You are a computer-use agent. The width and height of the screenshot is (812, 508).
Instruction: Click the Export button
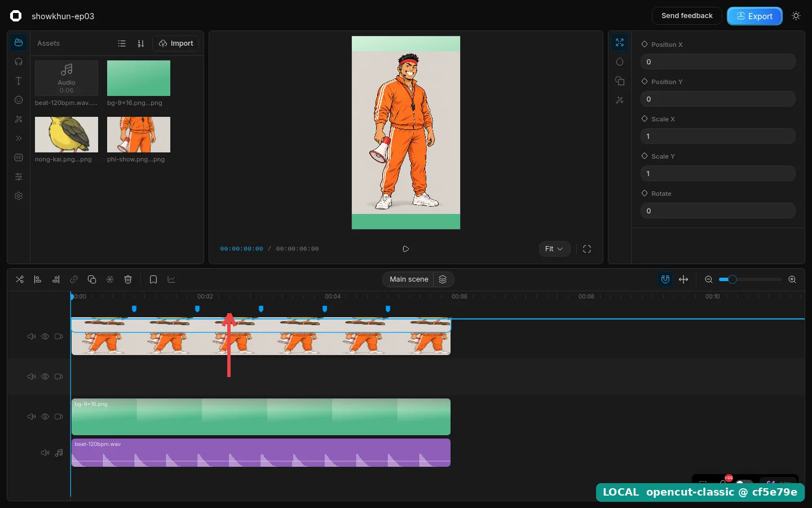[x=754, y=16]
